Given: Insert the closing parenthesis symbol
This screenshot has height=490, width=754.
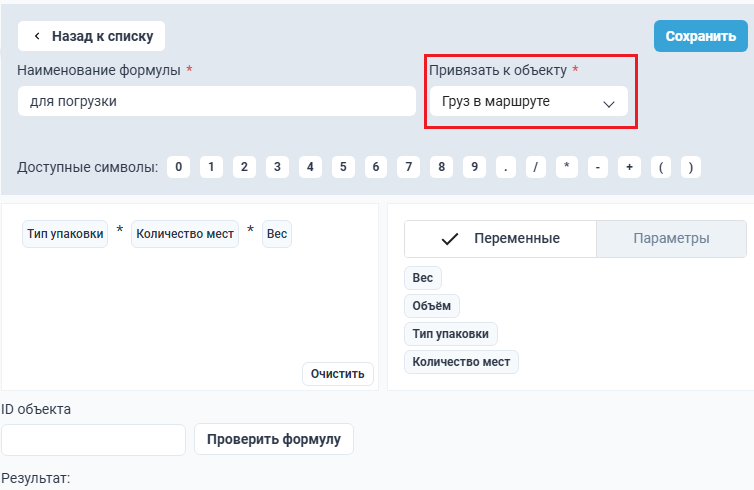Looking at the screenshot, I should coord(691,167).
